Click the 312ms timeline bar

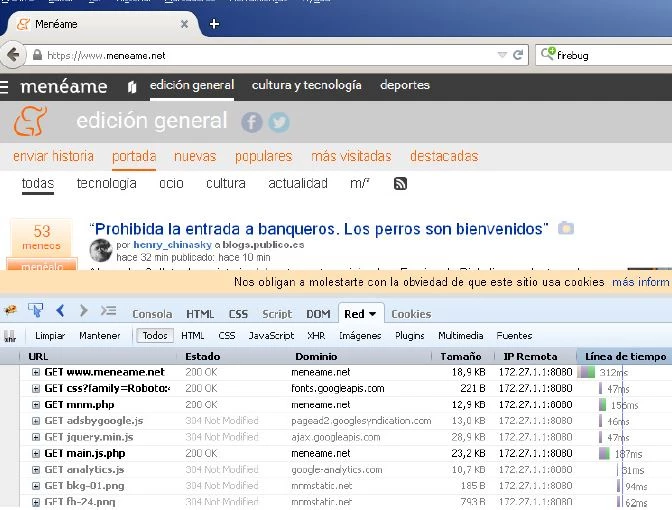[587, 372]
